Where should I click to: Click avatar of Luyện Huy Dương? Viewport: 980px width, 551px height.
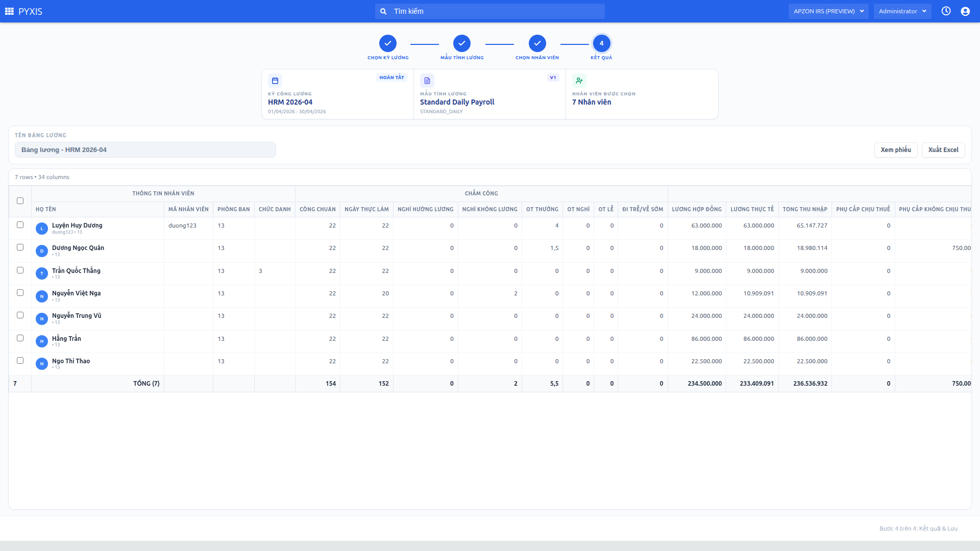[42, 229]
